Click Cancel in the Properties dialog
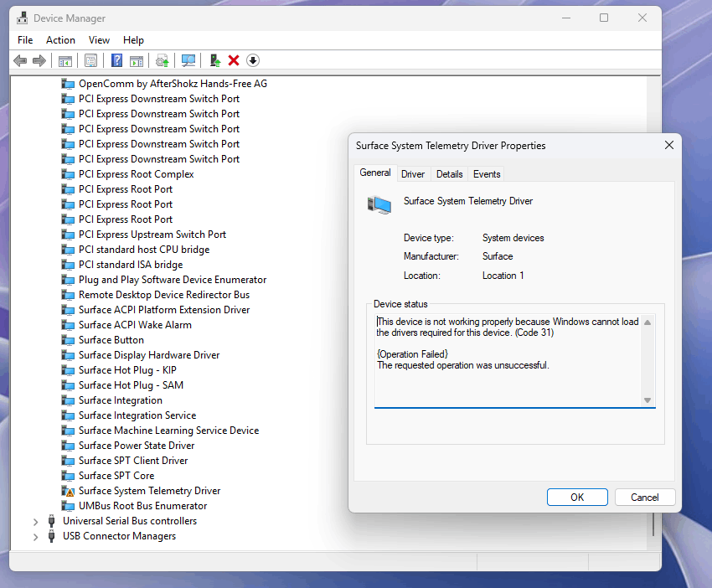712x588 pixels. click(645, 498)
